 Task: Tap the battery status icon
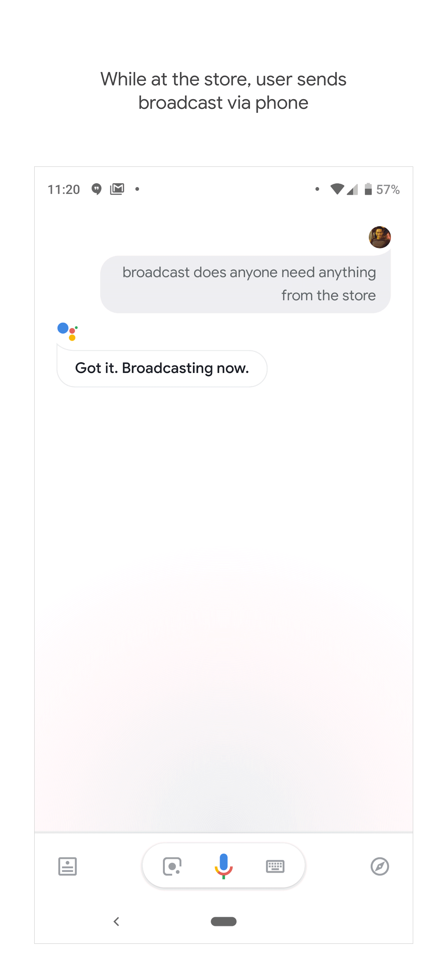pos(370,188)
